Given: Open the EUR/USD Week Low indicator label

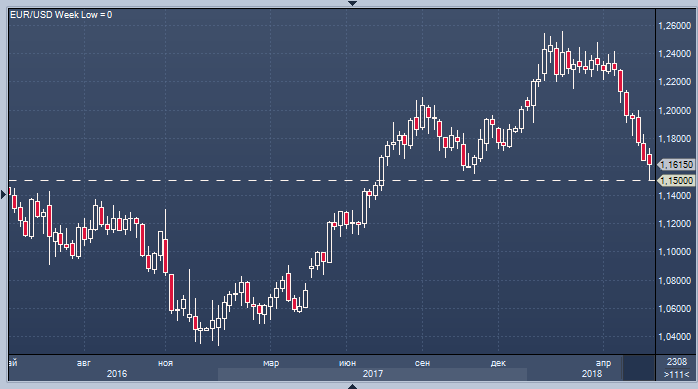Looking at the screenshot, I should click(61, 15).
